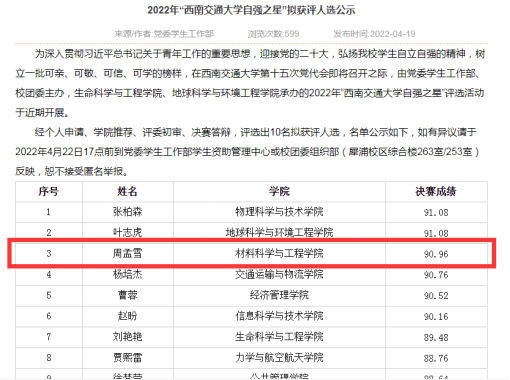510x380 pixels.
Task: Click the 姓名 column header
Action: tap(127, 191)
